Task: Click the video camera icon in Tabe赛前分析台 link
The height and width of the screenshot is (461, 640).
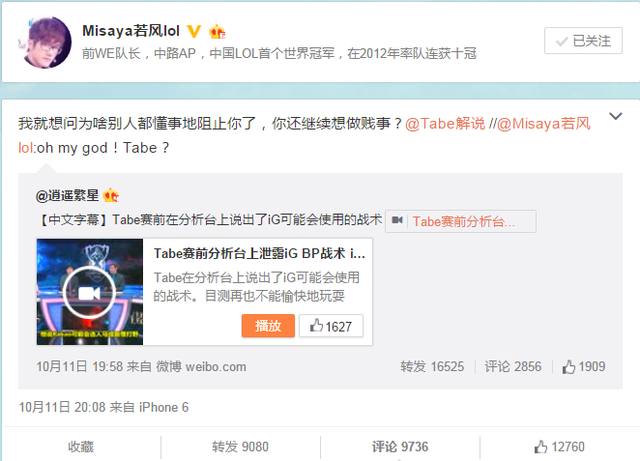Action: coord(397,220)
